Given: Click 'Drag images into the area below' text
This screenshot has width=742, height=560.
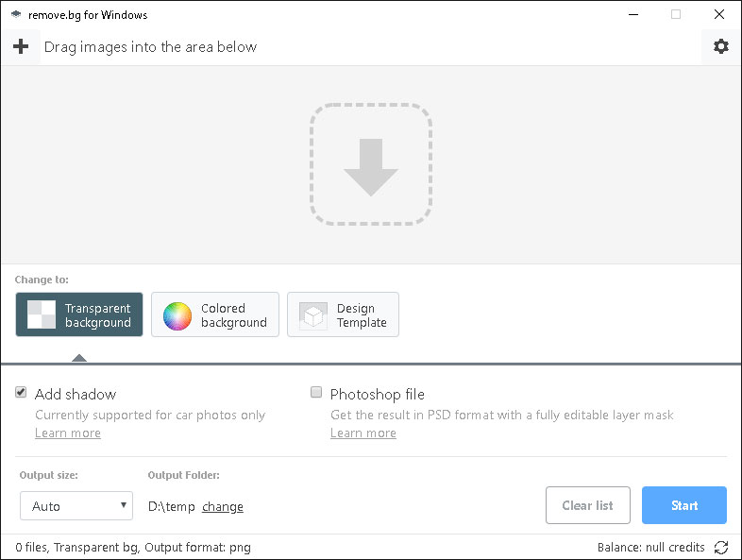Looking at the screenshot, I should tap(150, 47).
